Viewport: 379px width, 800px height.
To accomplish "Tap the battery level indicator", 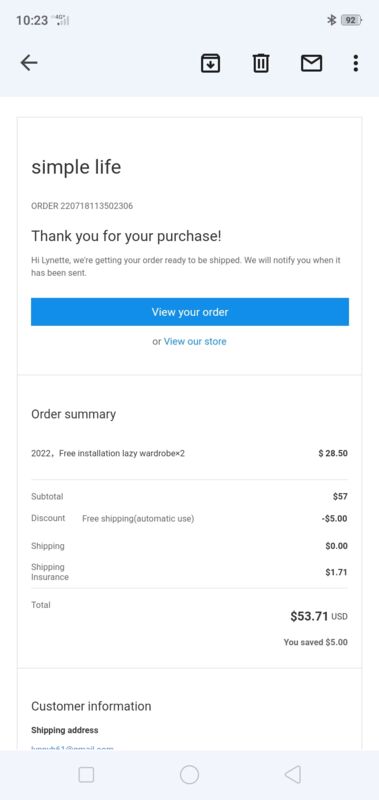I will (x=351, y=20).
